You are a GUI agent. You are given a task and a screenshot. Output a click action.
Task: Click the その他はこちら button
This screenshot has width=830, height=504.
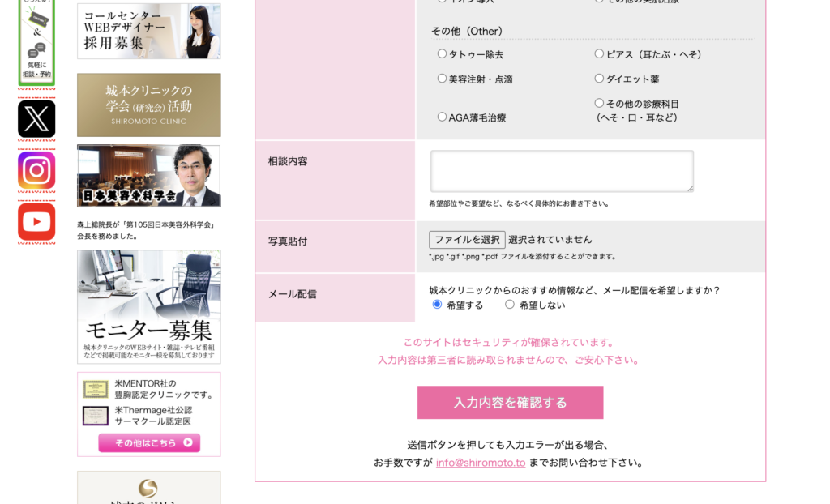click(x=148, y=442)
